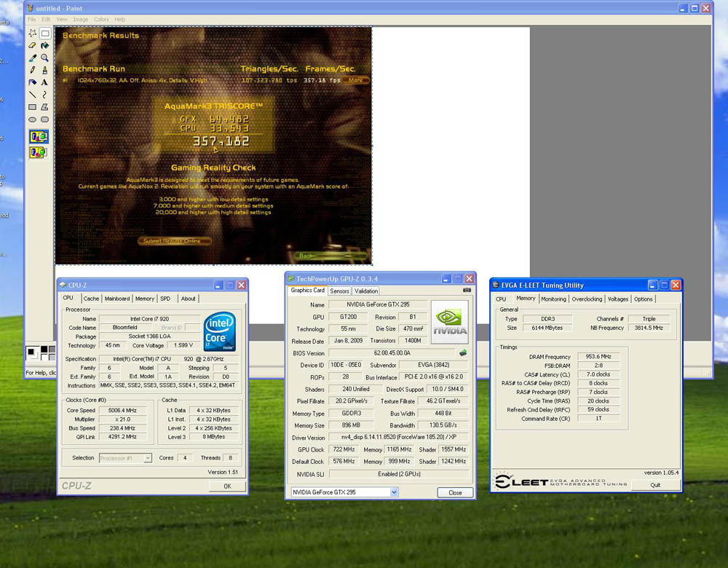Pick the Eraser tool in Paint
The image size is (728, 568).
click(33, 46)
